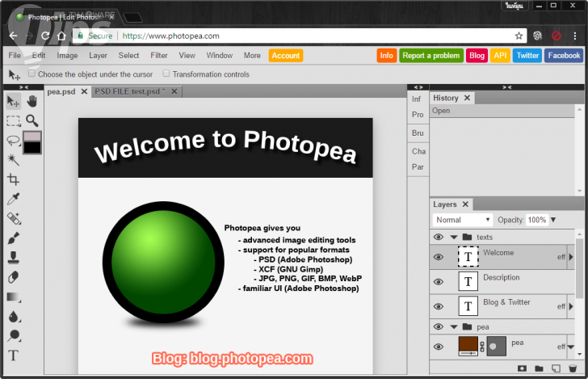Click the red blocker extension icon
The width and height of the screenshot is (588, 379).
click(x=556, y=36)
